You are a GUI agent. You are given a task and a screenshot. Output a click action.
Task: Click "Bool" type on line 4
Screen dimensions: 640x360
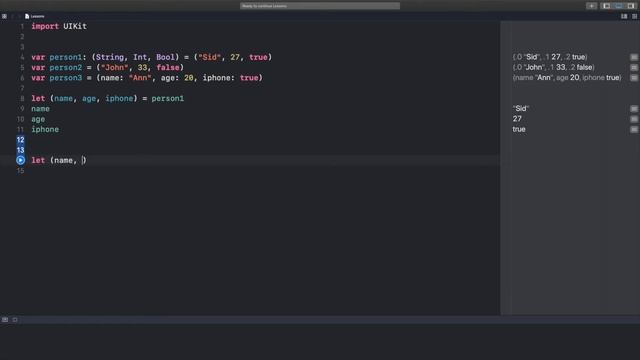click(165, 57)
